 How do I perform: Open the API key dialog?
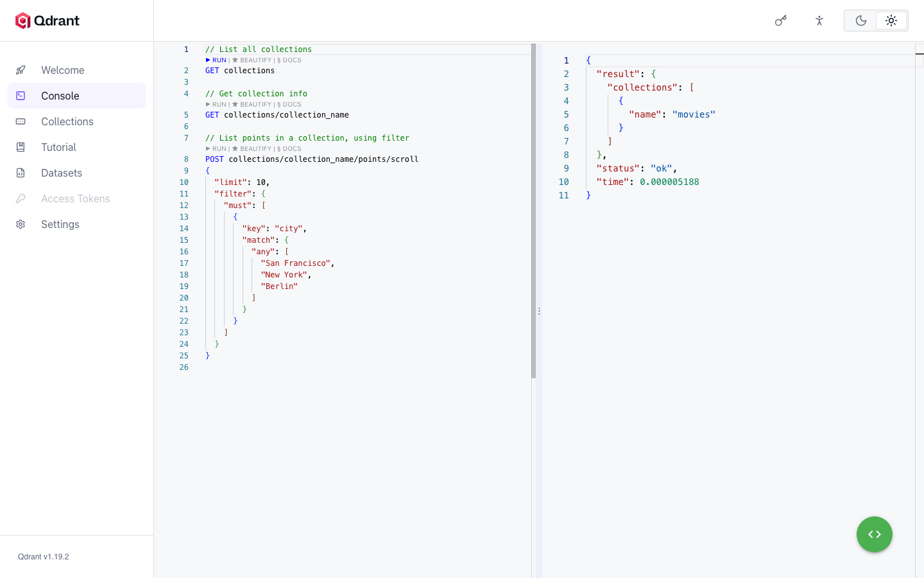click(x=781, y=21)
